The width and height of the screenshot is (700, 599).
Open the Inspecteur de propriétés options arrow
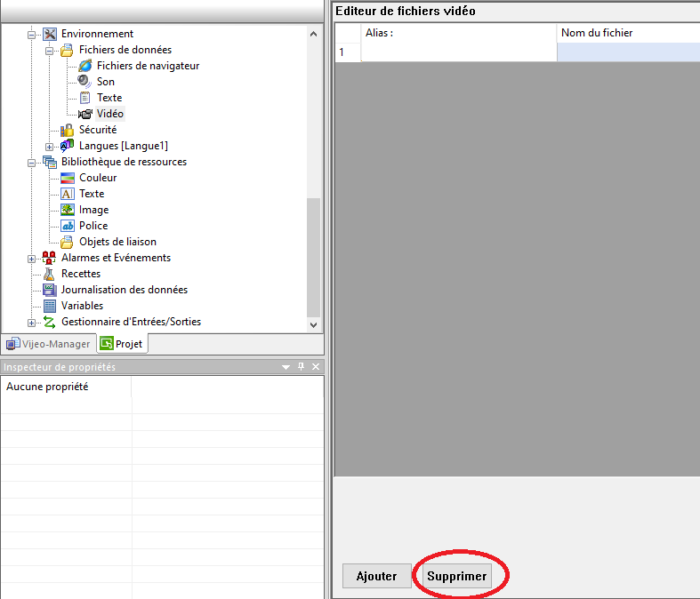286,367
